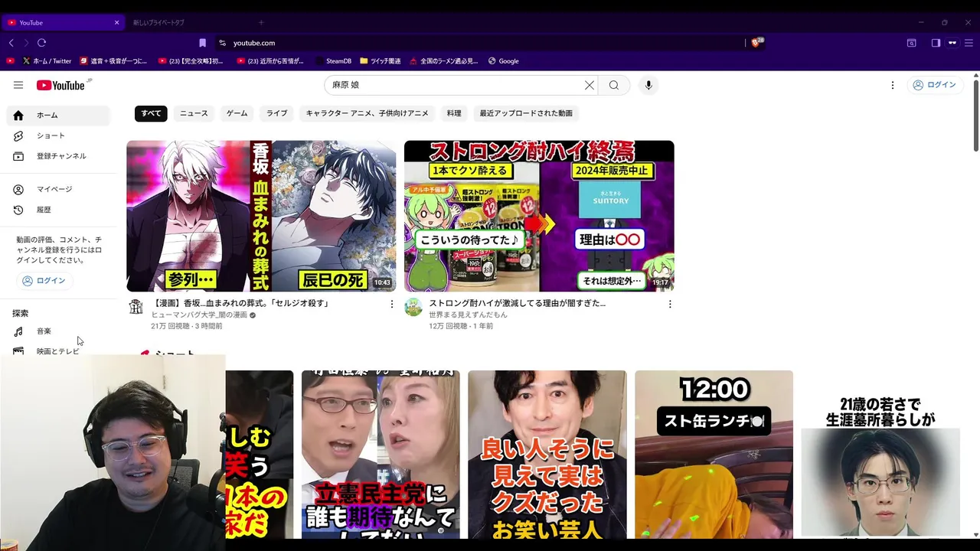
Task: Open 履歴 in the sidebar
Action: pos(58,210)
